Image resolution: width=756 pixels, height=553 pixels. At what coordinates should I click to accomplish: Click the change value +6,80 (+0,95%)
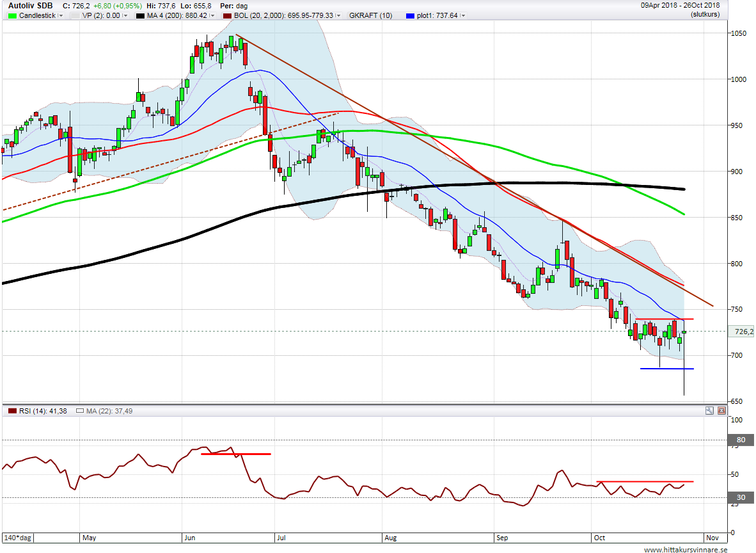(118, 6)
